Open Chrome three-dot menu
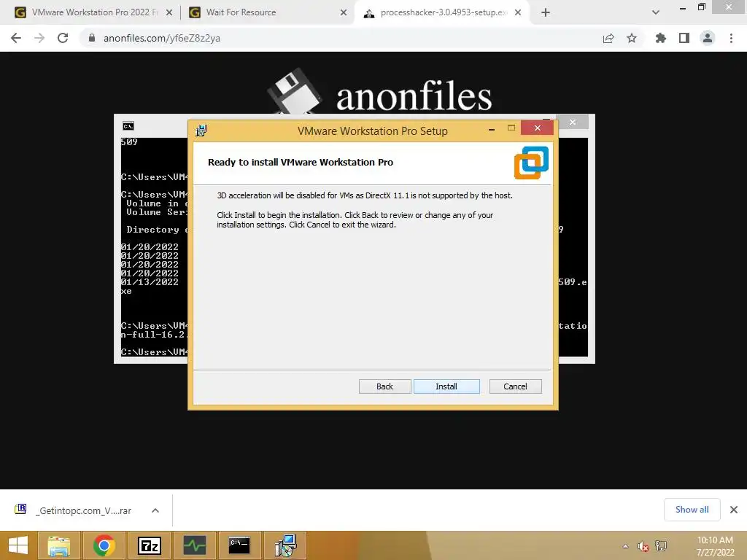The width and height of the screenshot is (747, 560). point(731,38)
